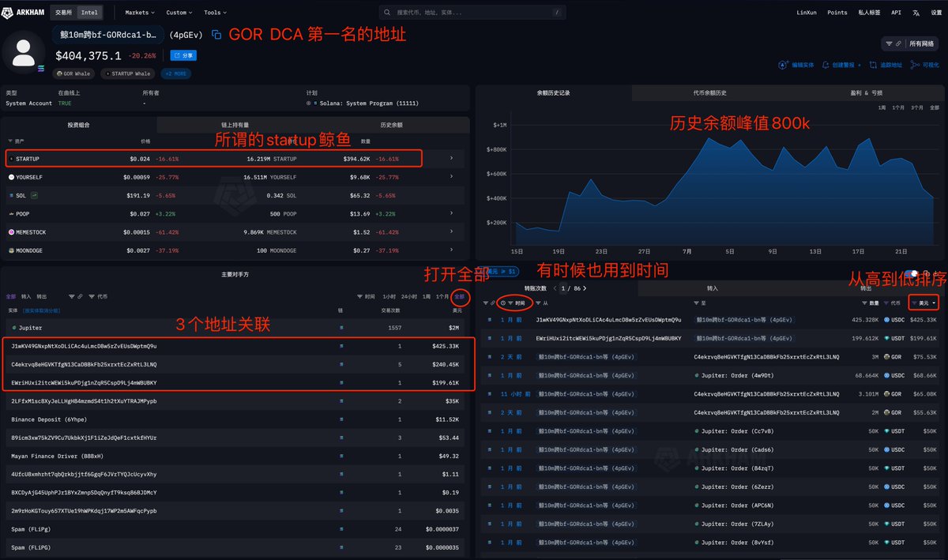948x560 pixels.
Task: Copy the address using the copy icon
Action: (216, 35)
